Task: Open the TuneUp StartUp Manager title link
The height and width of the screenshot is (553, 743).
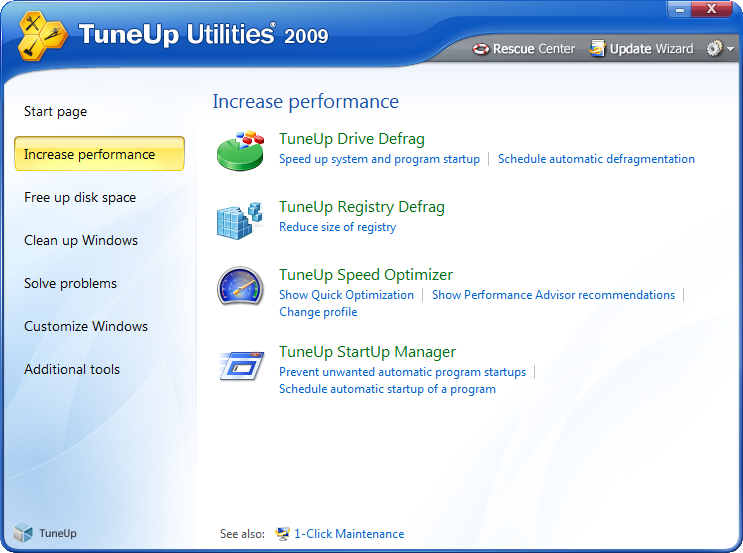Action: 367,352
